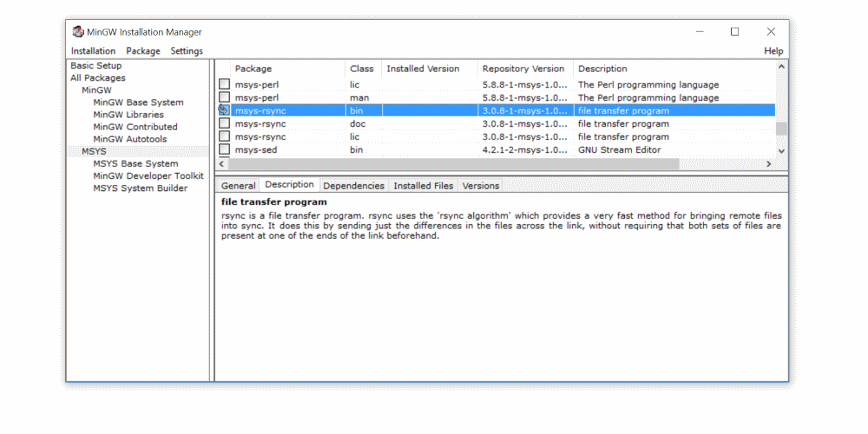Click the 4.2.1-2-msys repository version cell
Image resolution: width=868 pixels, height=434 pixels.
coord(525,149)
